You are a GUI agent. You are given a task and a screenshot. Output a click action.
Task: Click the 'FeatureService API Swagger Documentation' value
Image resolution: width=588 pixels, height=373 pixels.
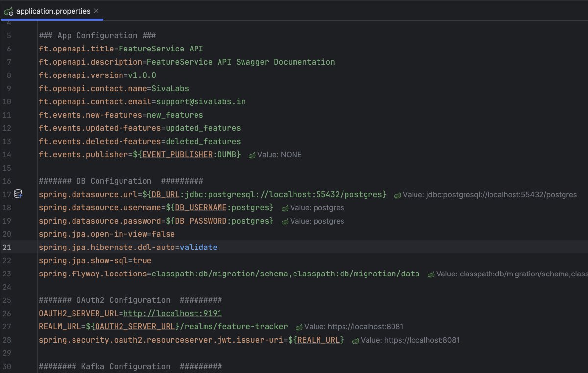pos(241,62)
